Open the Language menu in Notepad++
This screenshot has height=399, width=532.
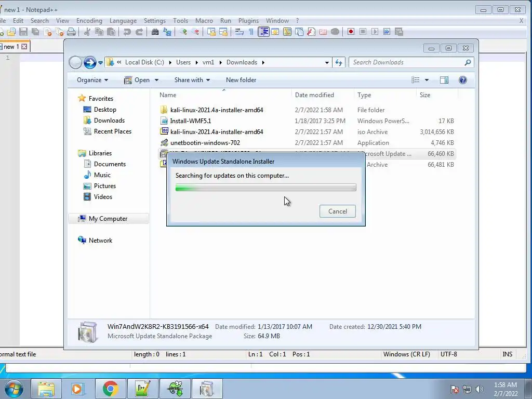click(x=123, y=21)
